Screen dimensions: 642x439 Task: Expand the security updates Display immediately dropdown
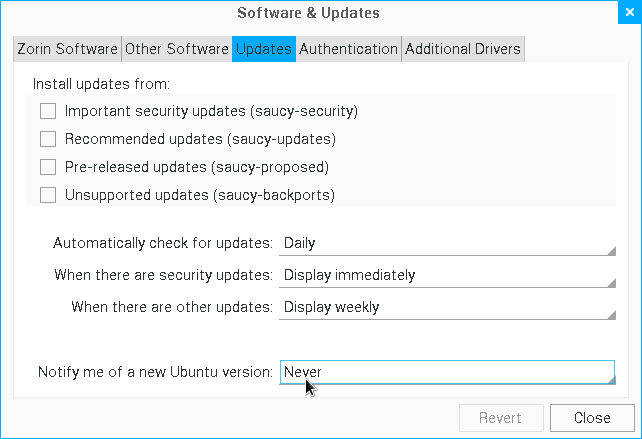[x=447, y=275]
